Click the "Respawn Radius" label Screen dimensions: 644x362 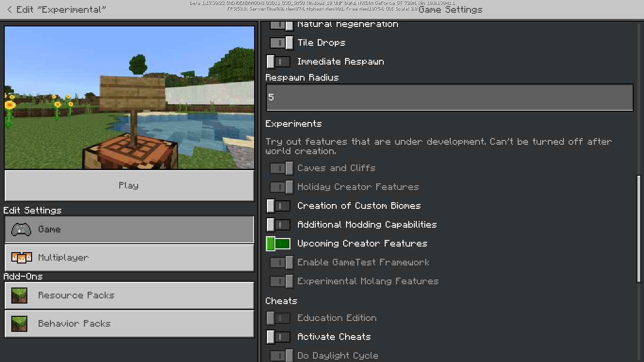[302, 78]
